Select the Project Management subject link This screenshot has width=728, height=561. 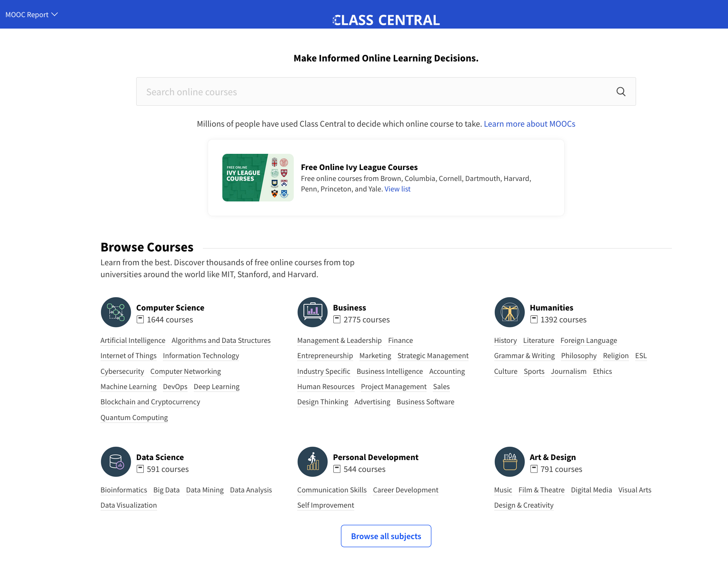[x=393, y=387]
